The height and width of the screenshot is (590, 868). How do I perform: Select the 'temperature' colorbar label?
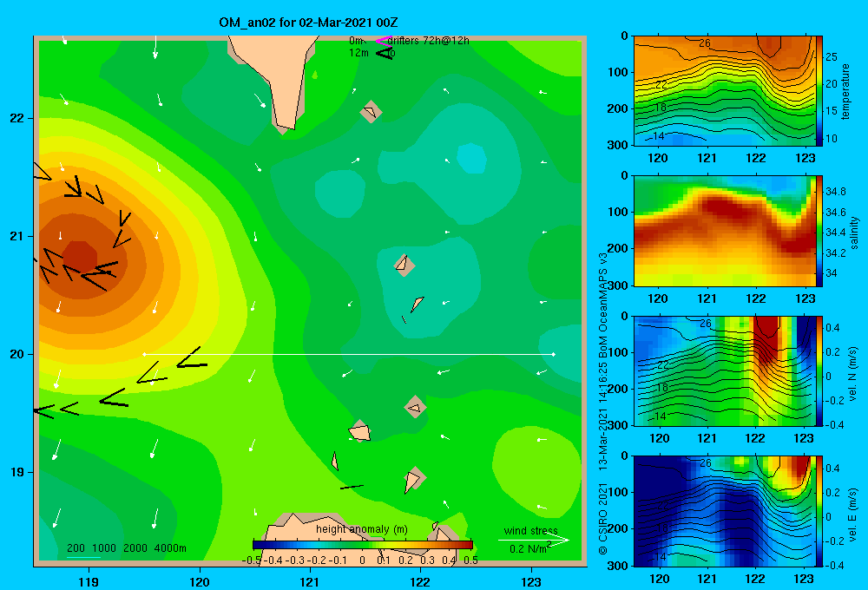tap(845, 91)
